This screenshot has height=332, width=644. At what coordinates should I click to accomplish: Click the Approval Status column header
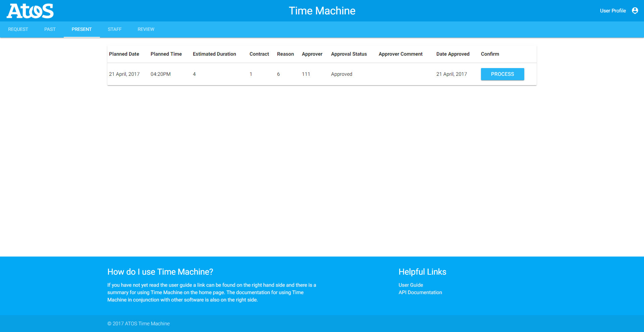pyautogui.click(x=349, y=54)
